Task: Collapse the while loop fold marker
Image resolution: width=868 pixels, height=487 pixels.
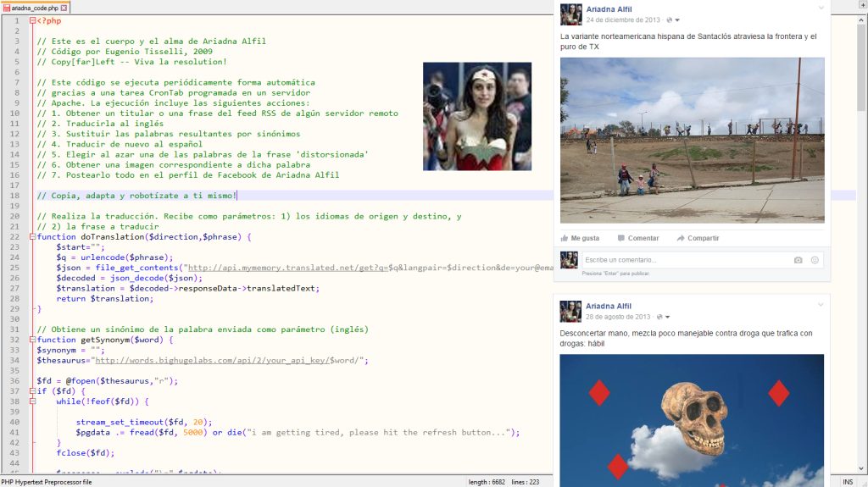Action: click(x=33, y=401)
